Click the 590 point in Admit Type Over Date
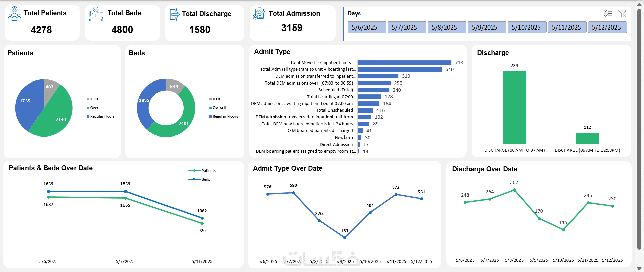The height and width of the screenshot is (272, 644). tap(293, 193)
